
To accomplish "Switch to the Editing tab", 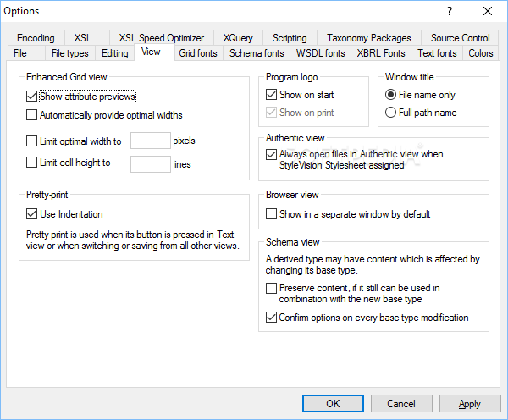I will point(114,53).
